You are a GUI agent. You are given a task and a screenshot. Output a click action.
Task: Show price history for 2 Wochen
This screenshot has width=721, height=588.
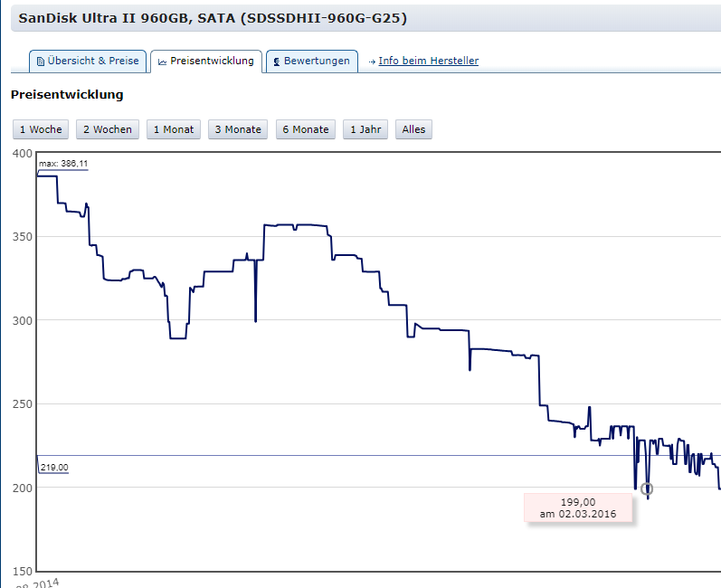point(108,129)
